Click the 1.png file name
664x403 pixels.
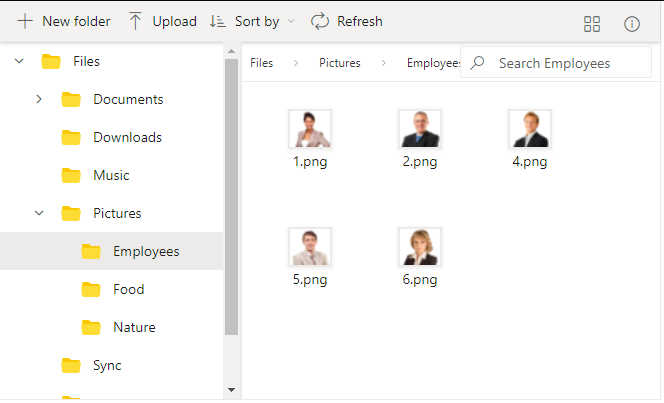(310, 162)
